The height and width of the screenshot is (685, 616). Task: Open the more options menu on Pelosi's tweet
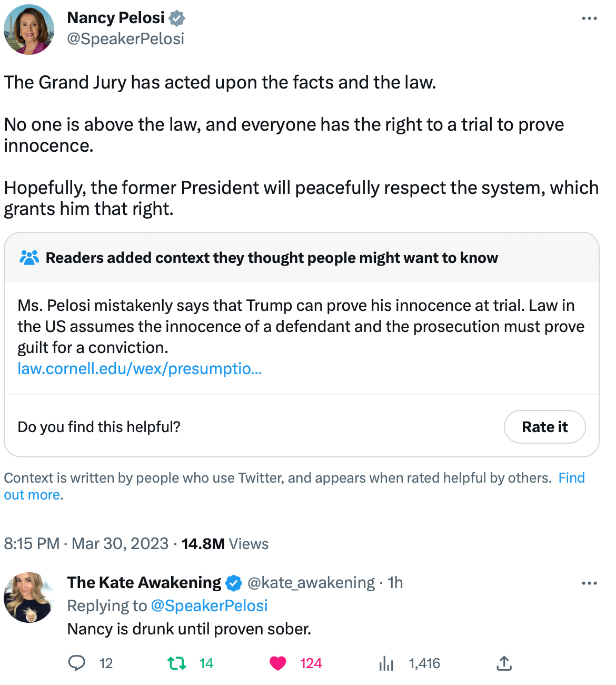point(589,18)
